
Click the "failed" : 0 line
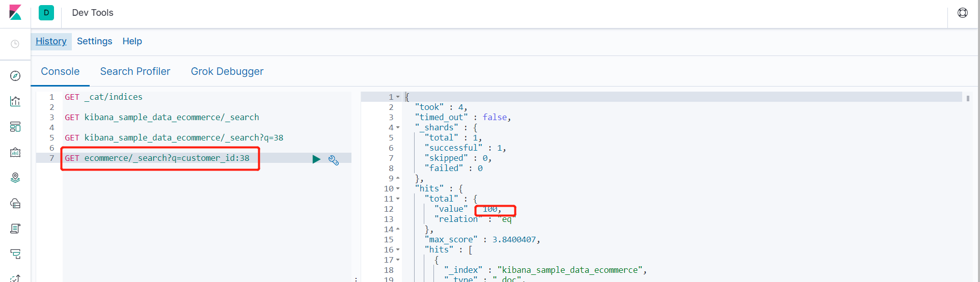point(453,168)
